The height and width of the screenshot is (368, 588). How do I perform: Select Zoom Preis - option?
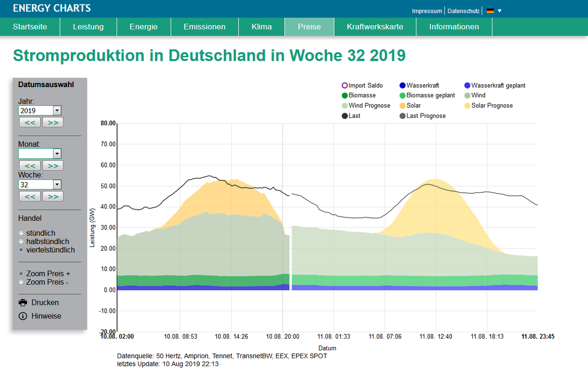point(21,282)
